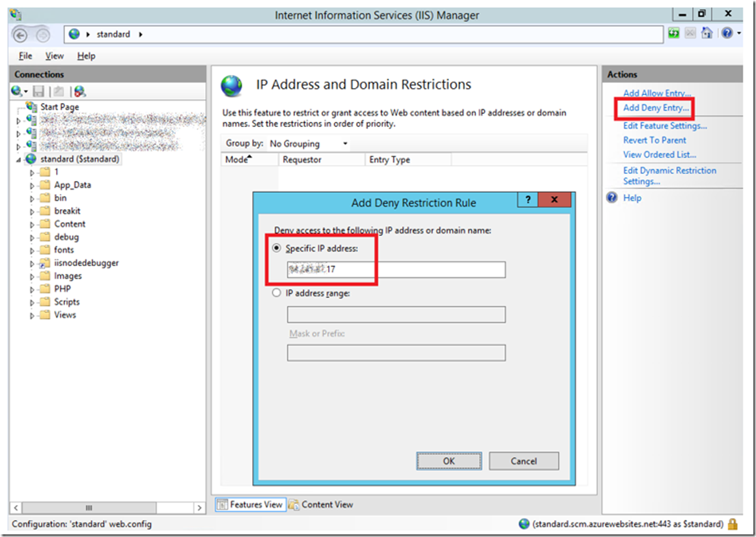Image resolution: width=756 pixels, height=537 pixels.
Task: Open the blue help icon beside Help
Action: click(x=612, y=198)
